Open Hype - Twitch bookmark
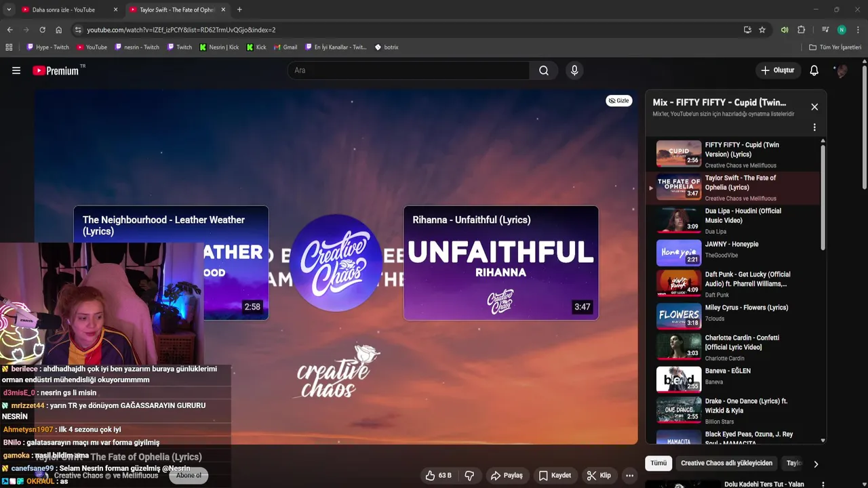The width and height of the screenshot is (868, 488). coord(47,47)
